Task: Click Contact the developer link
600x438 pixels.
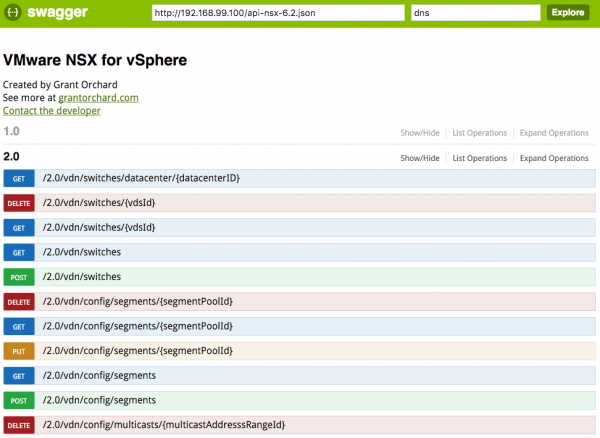Action: click(52, 111)
